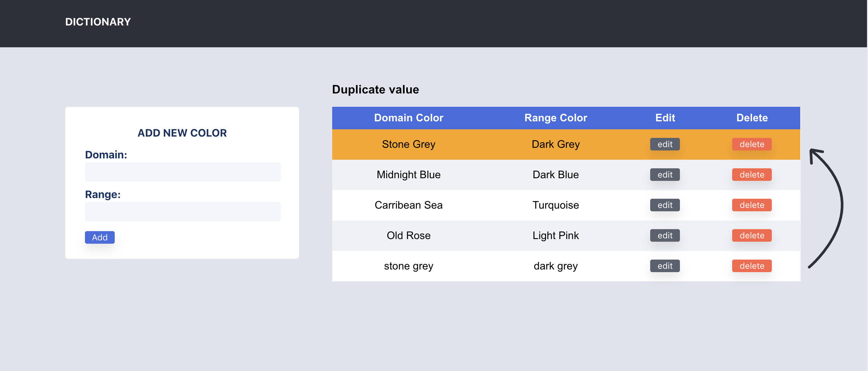Click the Domain Color column header
Screen dimensions: 868x371
409,118
